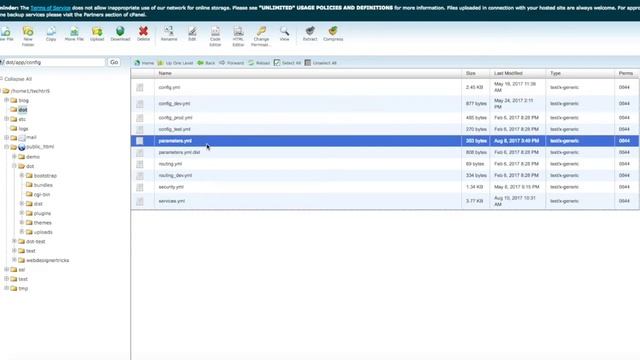
Task: Go Up One Level
Action: pos(176,63)
